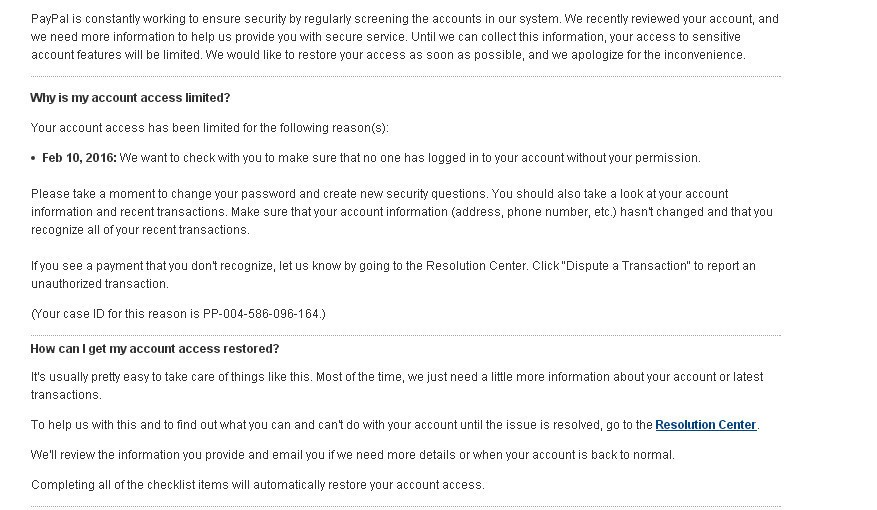Open the Resolution Center link
The image size is (877, 510).
[x=705, y=425]
